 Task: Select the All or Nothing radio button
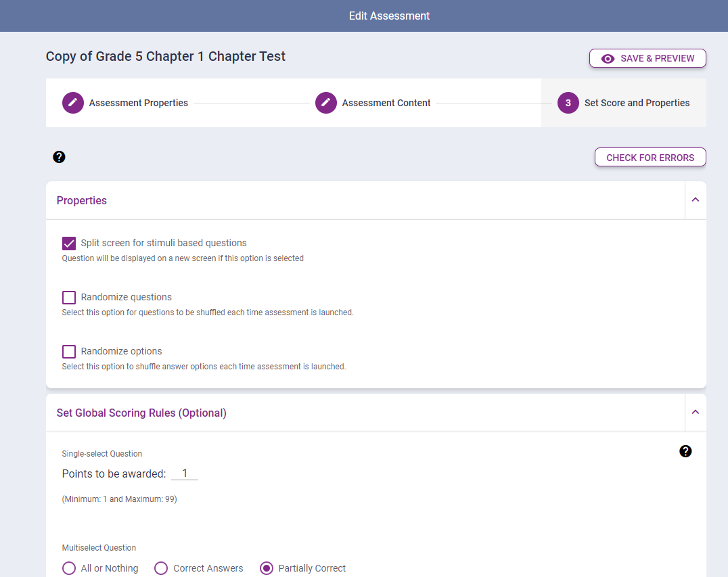point(69,568)
